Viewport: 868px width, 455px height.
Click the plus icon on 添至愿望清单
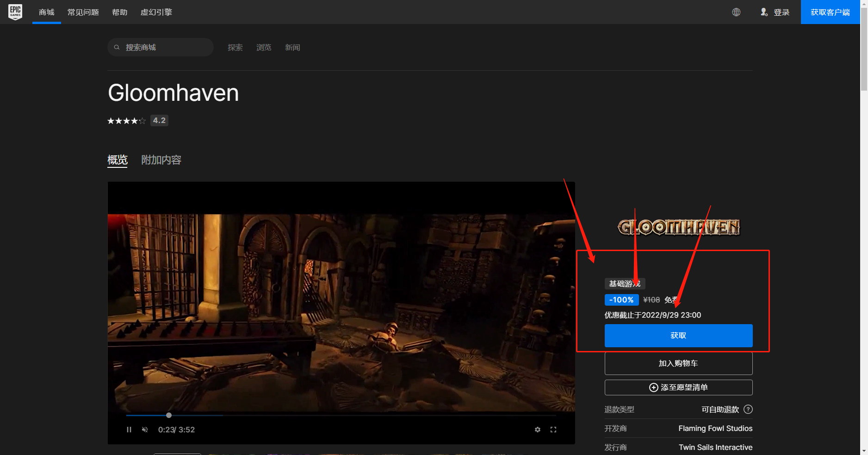(x=653, y=387)
